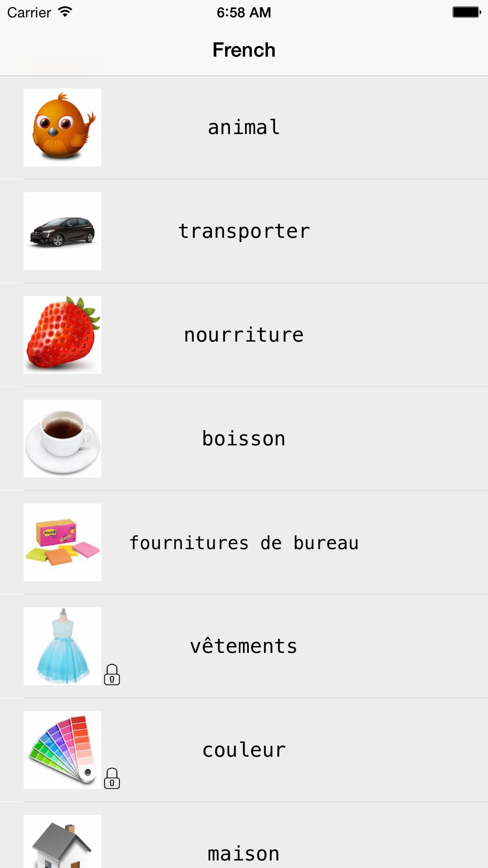Open the transporter category
The image size is (488, 868).
(x=244, y=231)
